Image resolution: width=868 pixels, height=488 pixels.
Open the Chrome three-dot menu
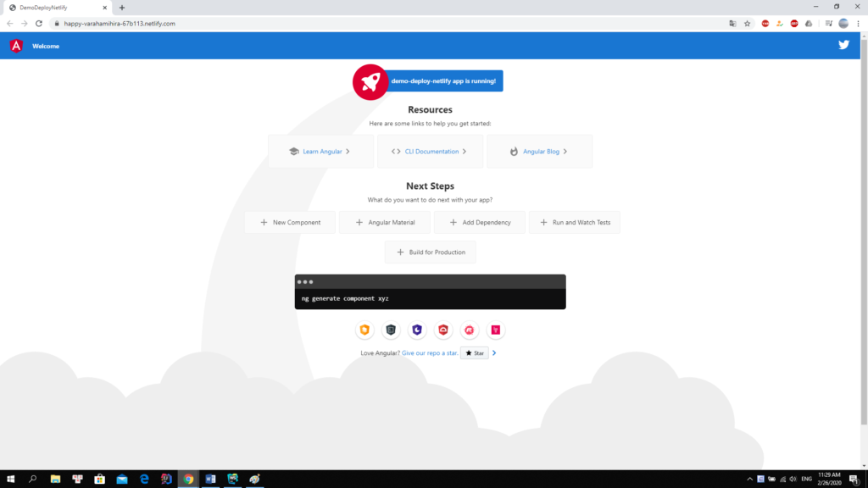(x=860, y=23)
